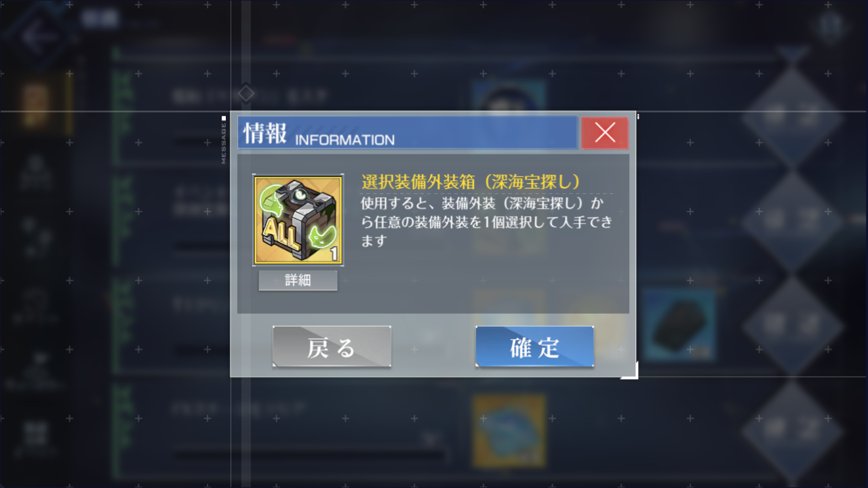Click the second diamond-shaped button on right
Screen dimensions: 868x488
[x=793, y=222]
